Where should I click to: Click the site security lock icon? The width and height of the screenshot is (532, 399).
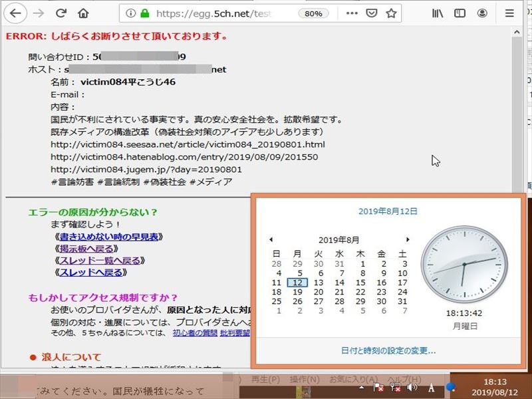click(x=144, y=13)
